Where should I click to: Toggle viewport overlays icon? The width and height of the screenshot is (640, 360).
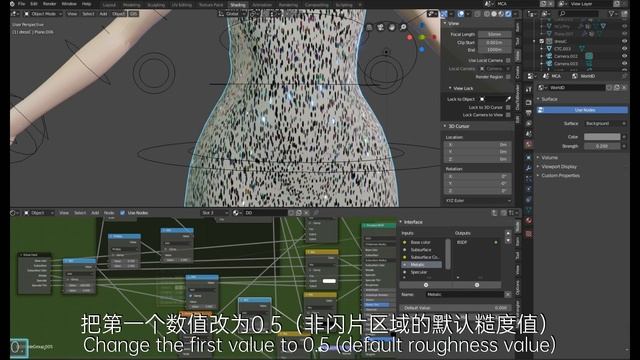coord(461,14)
